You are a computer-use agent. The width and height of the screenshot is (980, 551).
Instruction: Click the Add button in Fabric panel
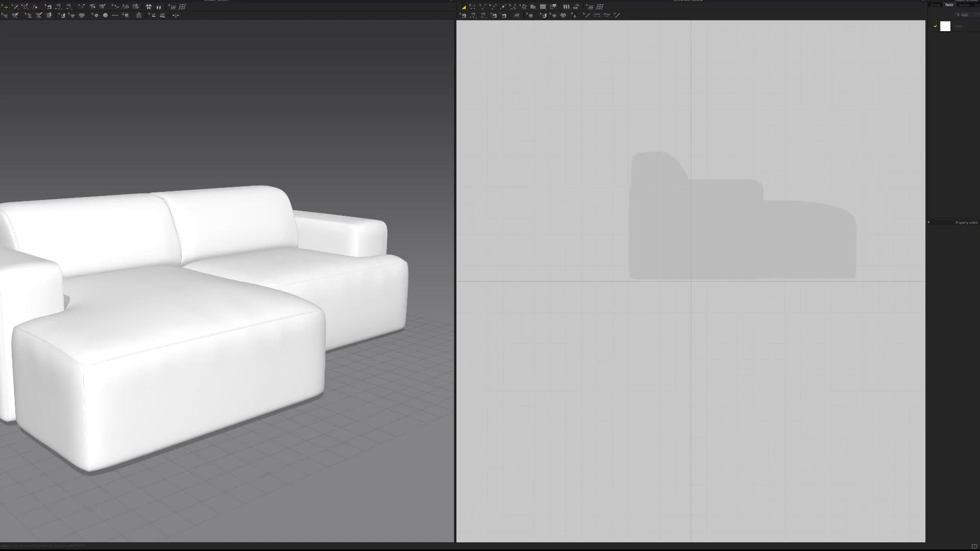(x=963, y=15)
